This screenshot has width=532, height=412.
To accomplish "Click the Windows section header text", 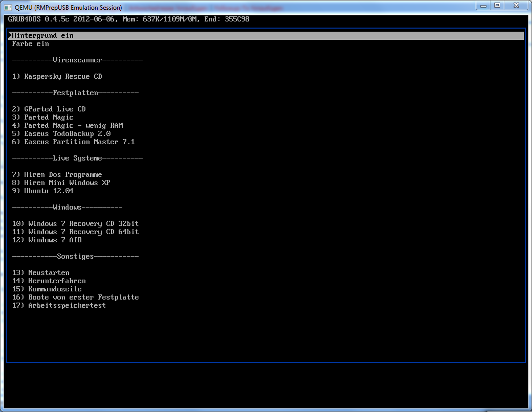I will click(67, 207).
